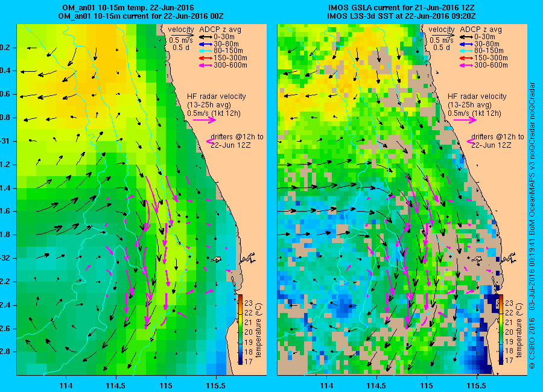The width and height of the screenshot is (543, 392).
Task: Click the 'IMOS GSLA current for 21-Jun-2016 12Z' title
Action: 401,8
